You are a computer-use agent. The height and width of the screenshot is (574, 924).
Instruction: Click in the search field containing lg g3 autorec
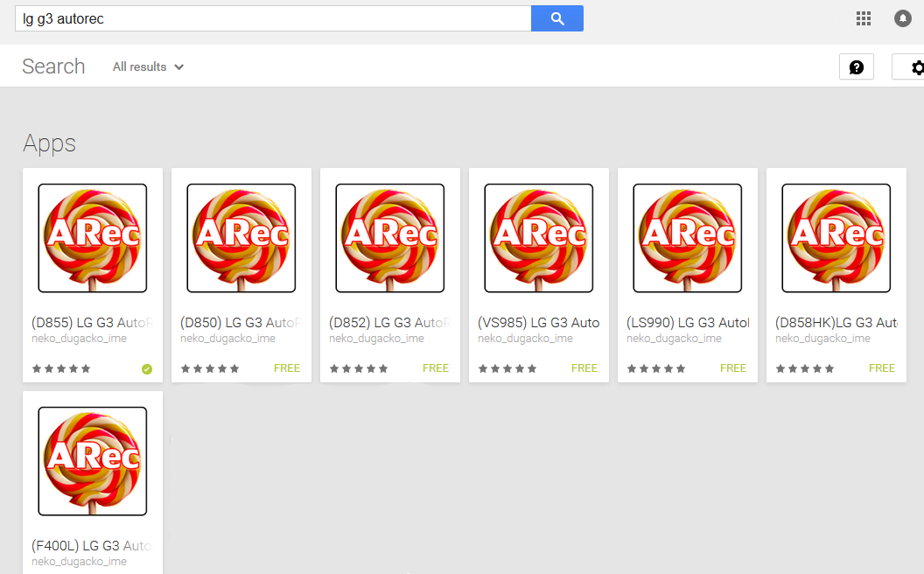(x=273, y=18)
